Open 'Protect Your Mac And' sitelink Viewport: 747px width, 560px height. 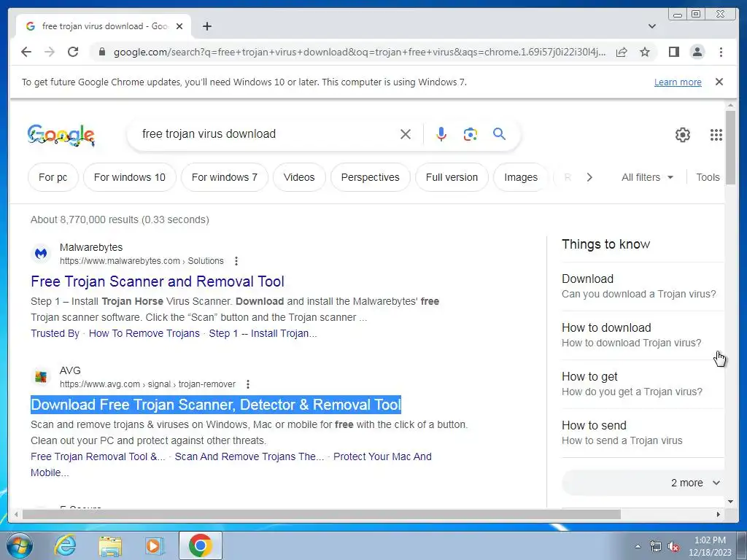pyautogui.click(x=382, y=456)
